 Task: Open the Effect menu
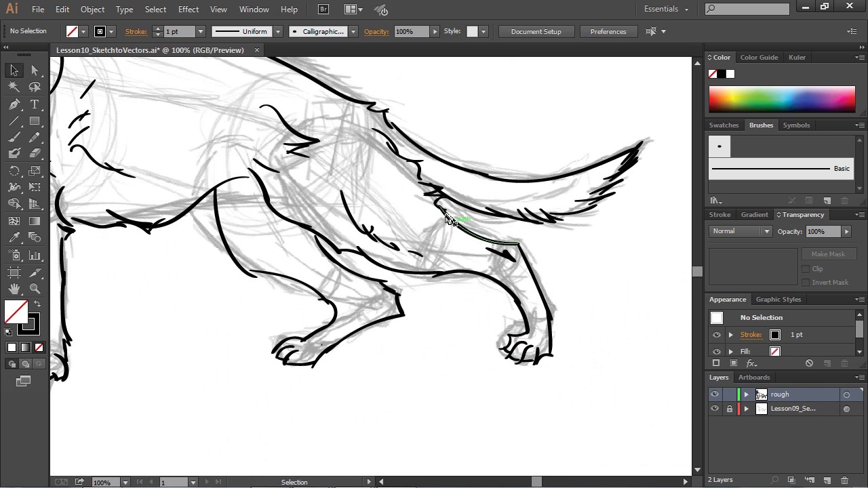click(189, 9)
